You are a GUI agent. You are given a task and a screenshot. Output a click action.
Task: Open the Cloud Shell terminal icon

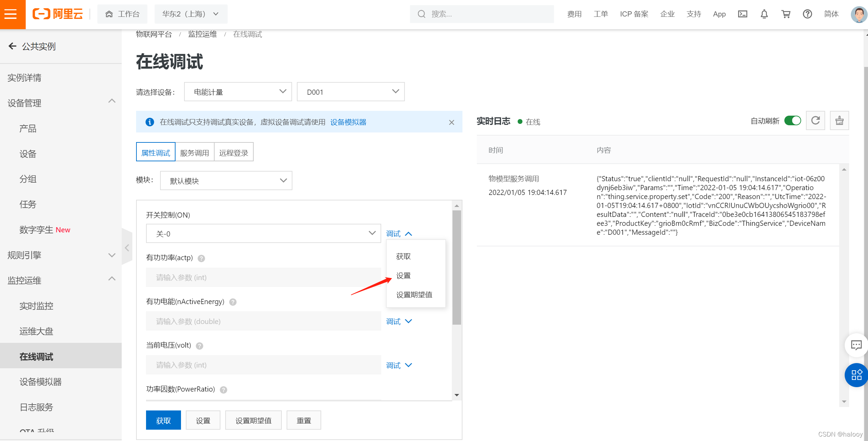coord(743,14)
